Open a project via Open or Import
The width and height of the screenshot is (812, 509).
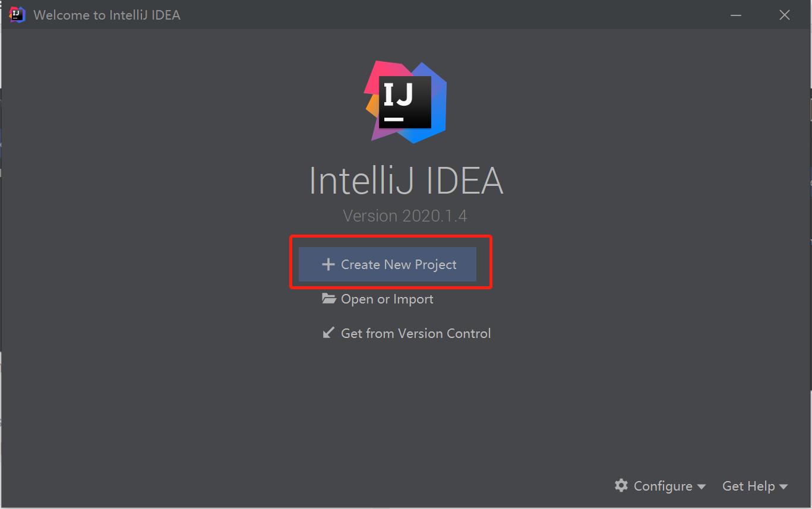[386, 299]
